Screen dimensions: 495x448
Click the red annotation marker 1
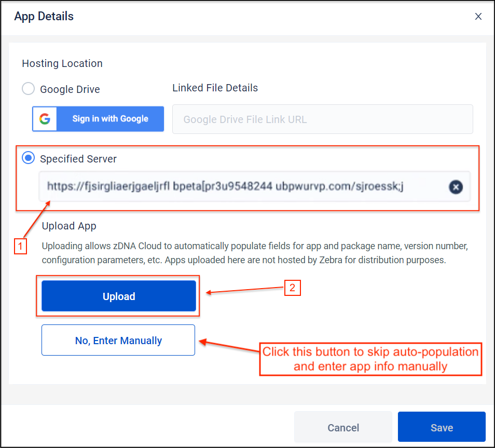point(20,247)
